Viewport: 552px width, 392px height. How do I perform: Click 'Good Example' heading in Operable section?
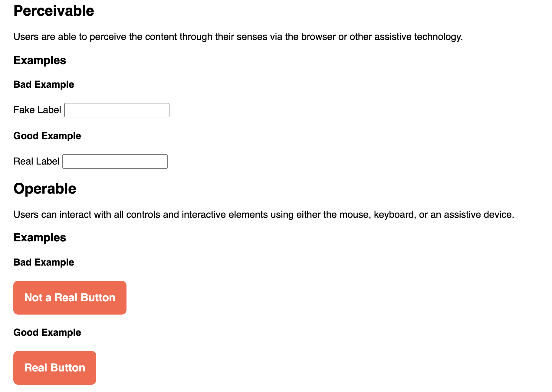pyautogui.click(x=47, y=333)
